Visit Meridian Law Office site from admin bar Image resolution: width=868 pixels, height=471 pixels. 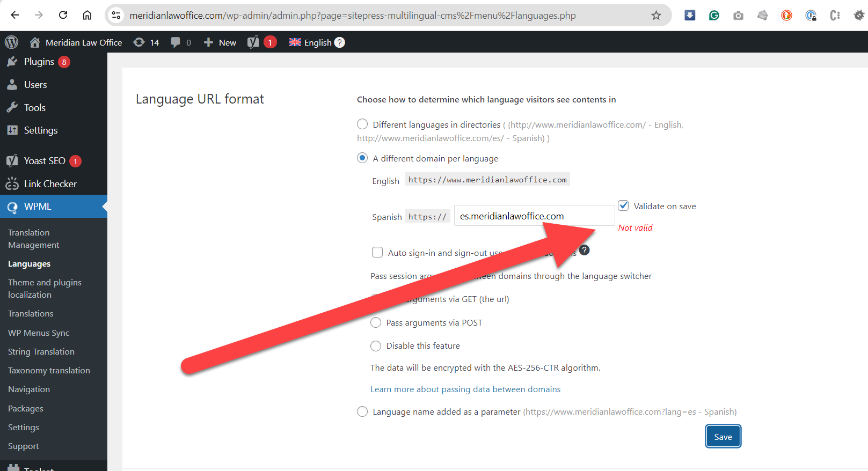(x=76, y=42)
